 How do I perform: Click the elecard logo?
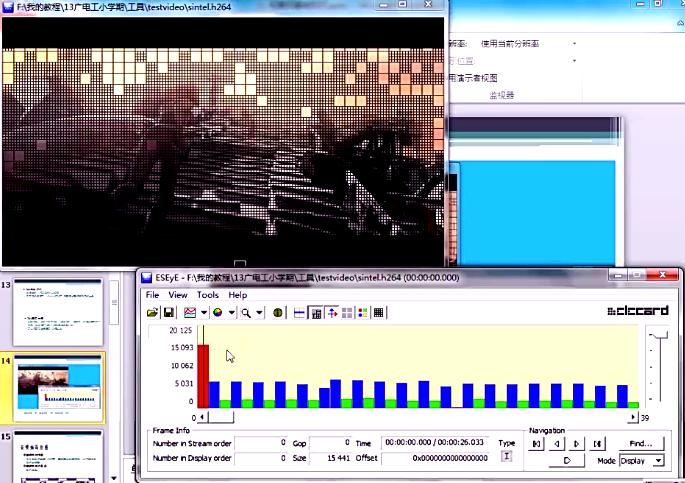pyautogui.click(x=638, y=311)
